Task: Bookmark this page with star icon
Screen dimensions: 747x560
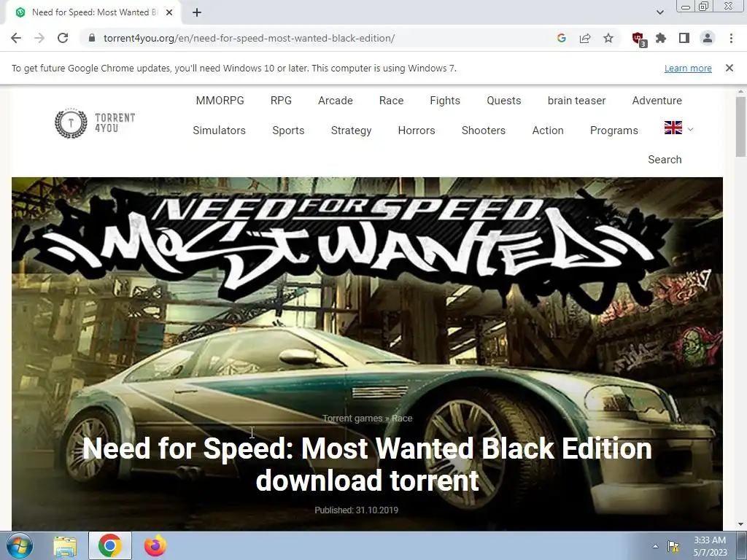Action: point(608,38)
